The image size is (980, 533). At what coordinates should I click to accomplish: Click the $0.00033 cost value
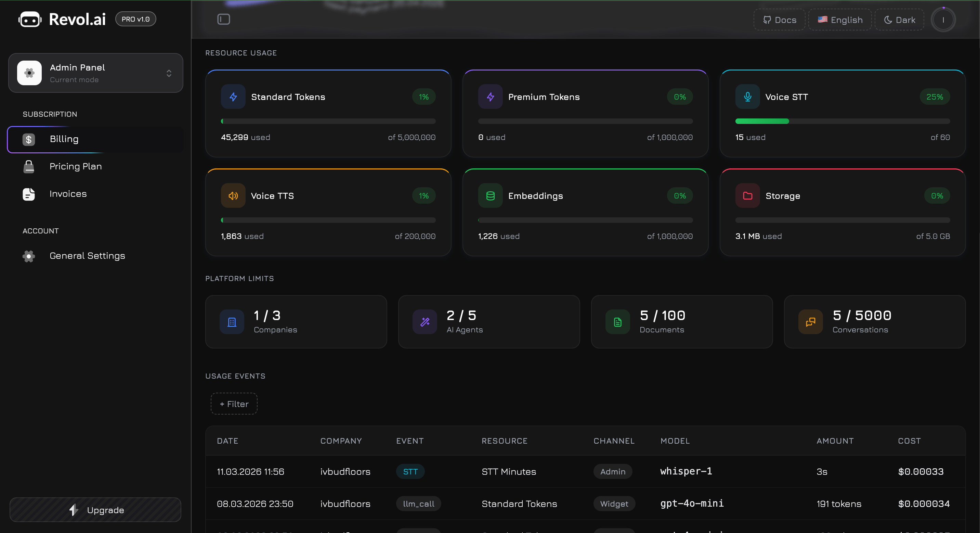pyautogui.click(x=920, y=472)
